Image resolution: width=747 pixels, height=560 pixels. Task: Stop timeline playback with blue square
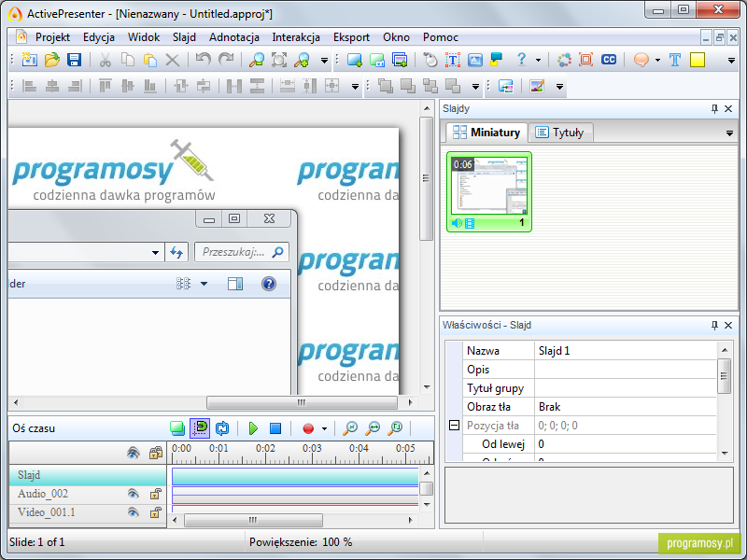275,428
